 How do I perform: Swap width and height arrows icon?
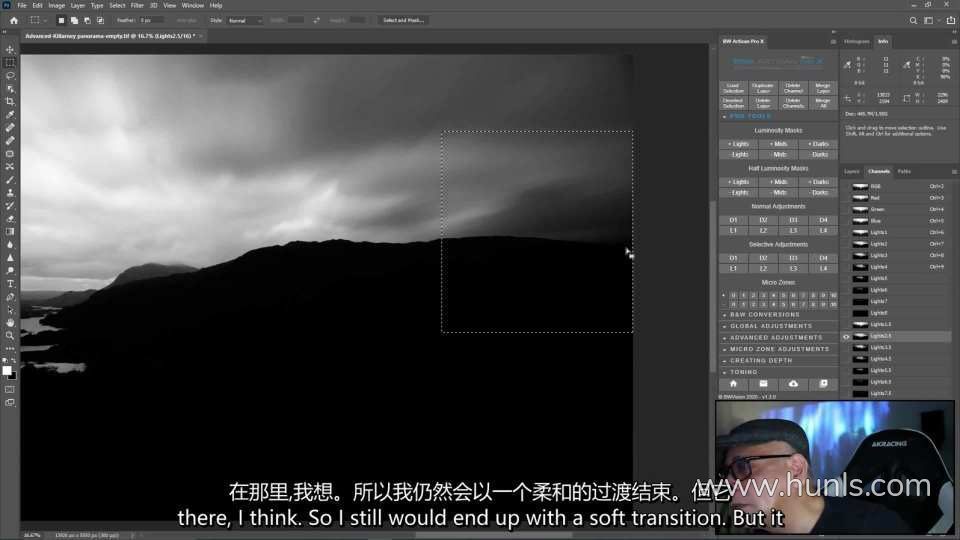click(316, 20)
